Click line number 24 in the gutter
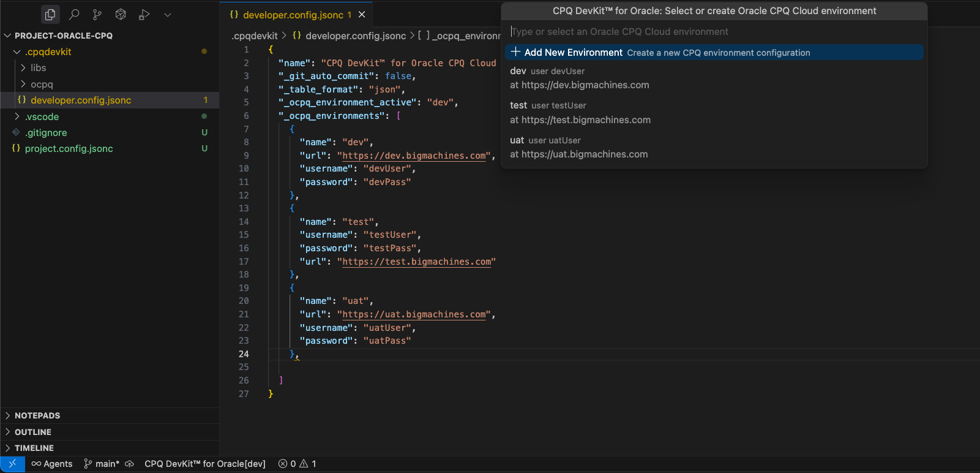The width and height of the screenshot is (980, 473). click(x=244, y=354)
